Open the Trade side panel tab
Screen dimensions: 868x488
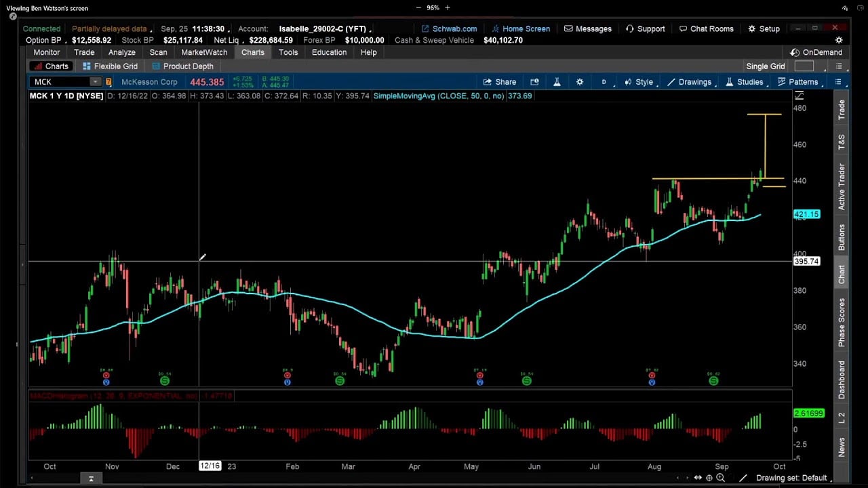click(842, 110)
